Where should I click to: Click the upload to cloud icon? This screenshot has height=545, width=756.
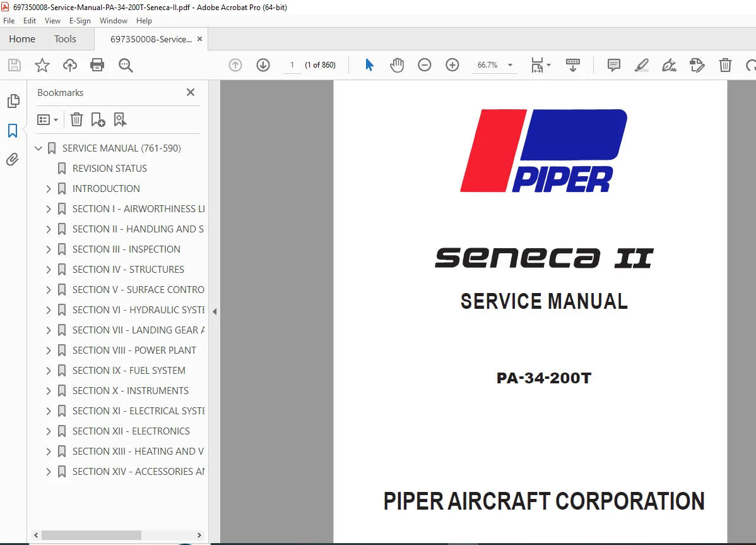pyautogui.click(x=70, y=65)
